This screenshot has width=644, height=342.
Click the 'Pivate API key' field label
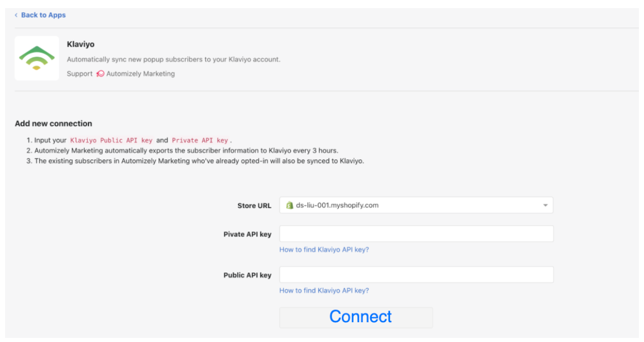(x=247, y=234)
